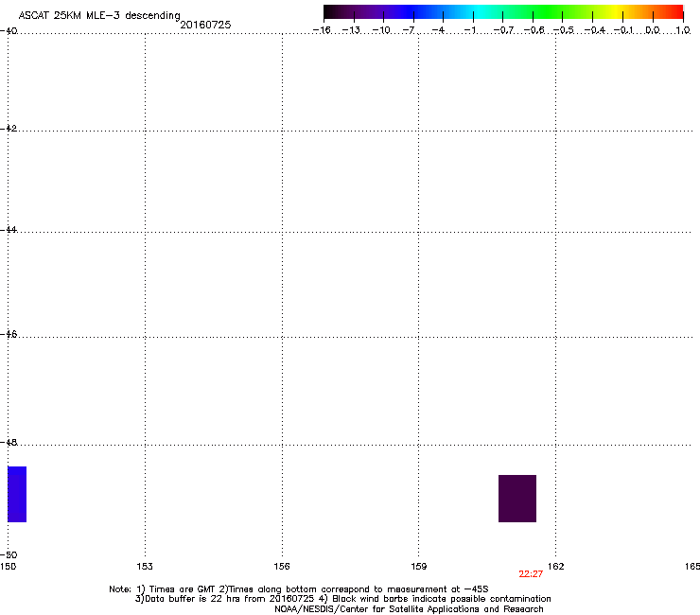The width and height of the screenshot is (700, 615).
Task: Click the red time stamp 22:27
Action: click(531, 574)
